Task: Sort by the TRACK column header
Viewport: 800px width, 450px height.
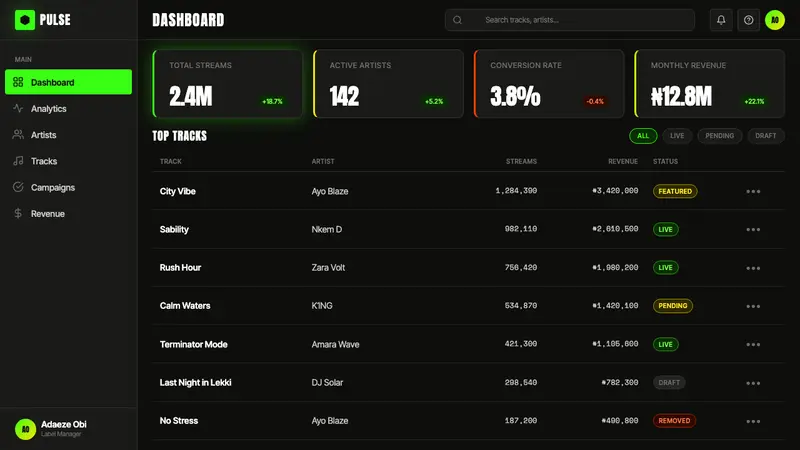Action: pyautogui.click(x=170, y=161)
